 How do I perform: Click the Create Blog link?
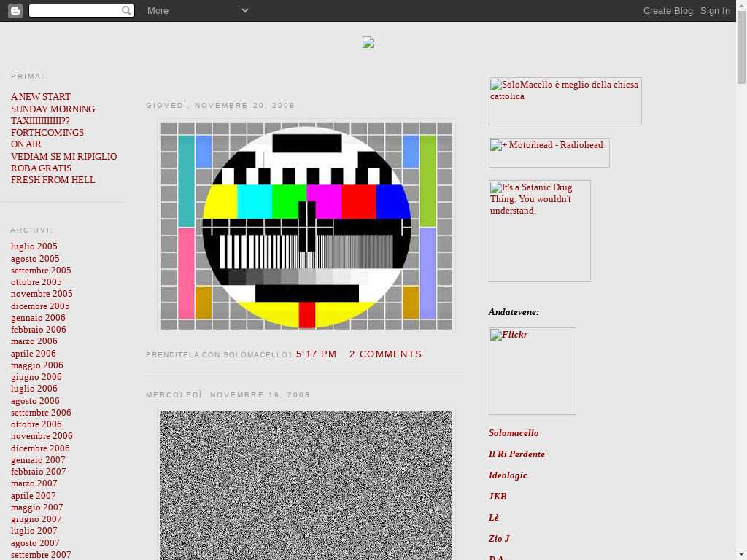click(667, 10)
